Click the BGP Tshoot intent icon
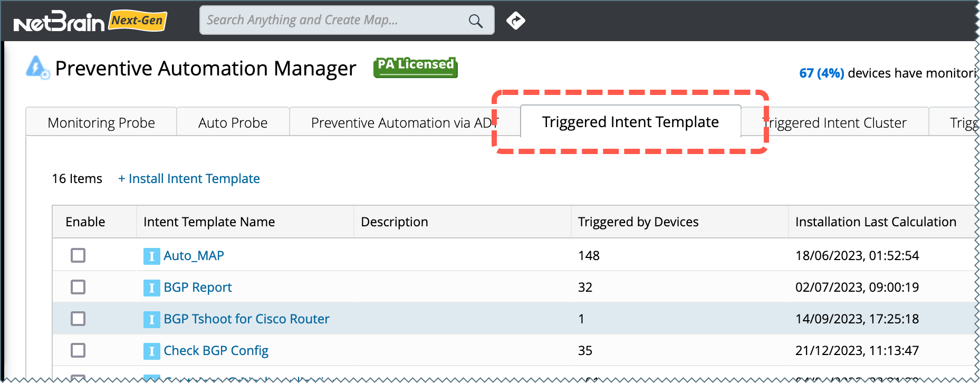This screenshot has width=980, height=383. point(151,319)
